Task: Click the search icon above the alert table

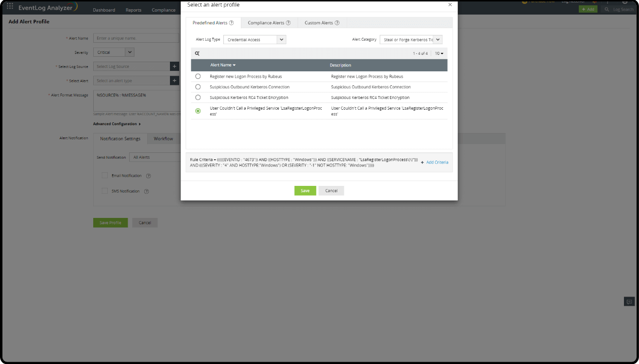Action: click(x=197, y=53)
